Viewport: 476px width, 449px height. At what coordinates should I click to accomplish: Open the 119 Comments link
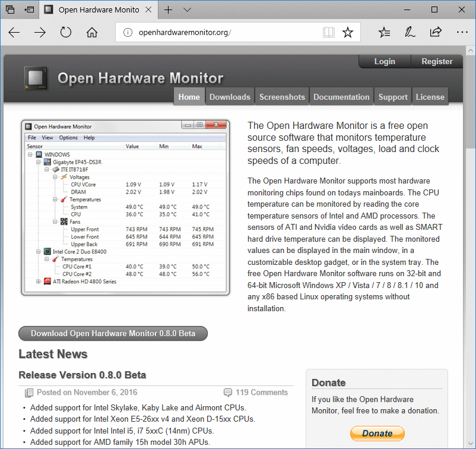point(262,392)
